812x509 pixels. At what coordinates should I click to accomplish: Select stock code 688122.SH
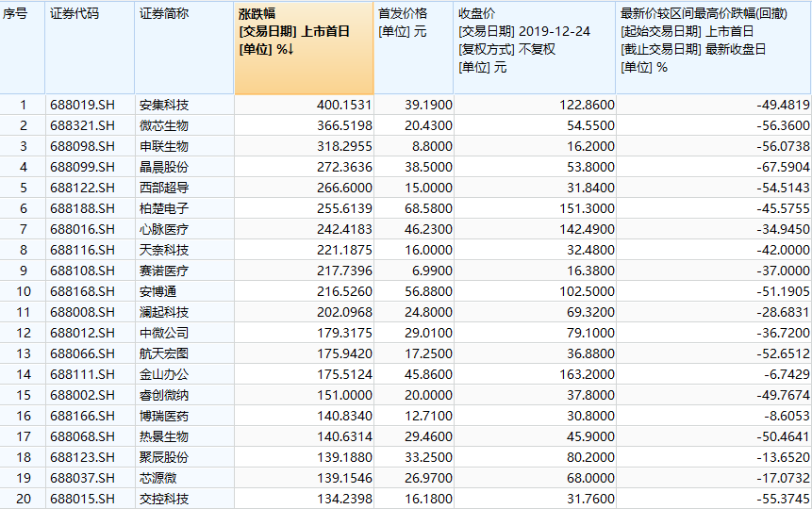[82, 188]
